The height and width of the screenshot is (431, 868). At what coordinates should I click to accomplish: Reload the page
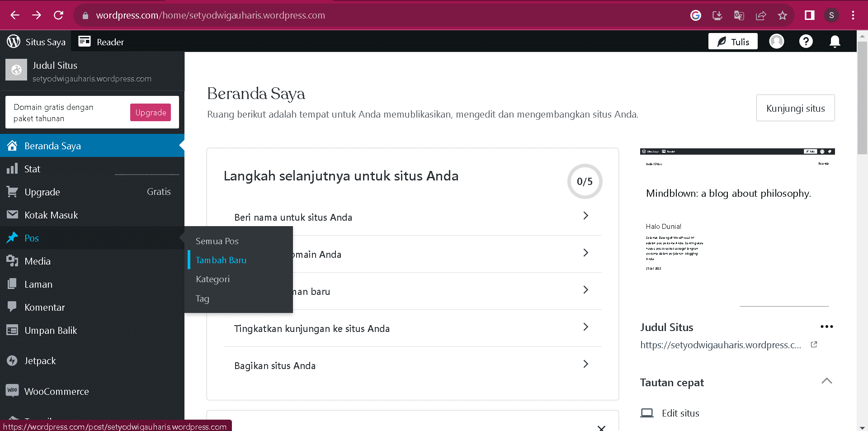58,15
